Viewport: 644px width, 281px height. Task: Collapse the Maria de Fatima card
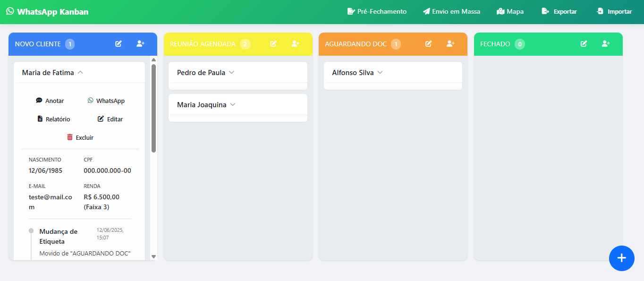coord(80,73)
